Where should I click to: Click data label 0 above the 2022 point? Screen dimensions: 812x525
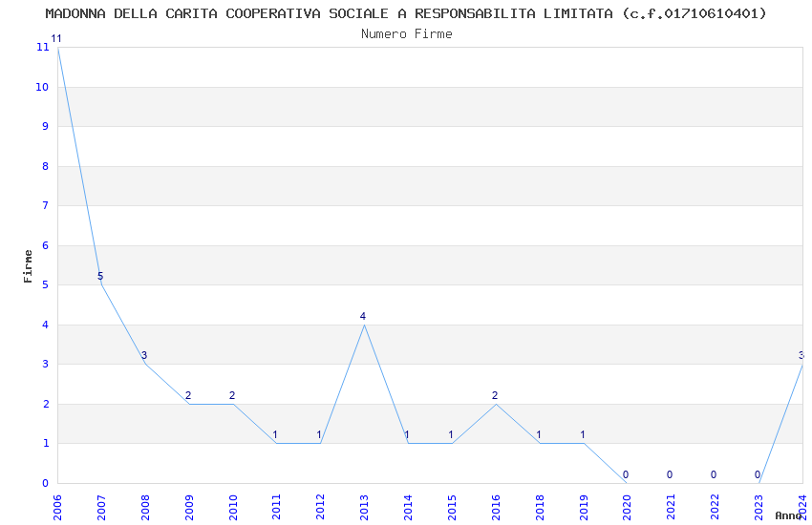tap(714, 474)
